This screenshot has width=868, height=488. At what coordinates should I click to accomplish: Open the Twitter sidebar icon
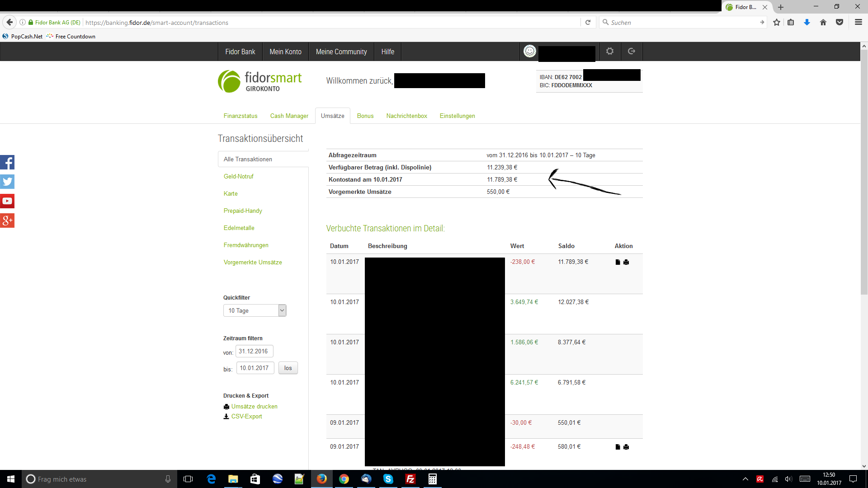point(7,182)
